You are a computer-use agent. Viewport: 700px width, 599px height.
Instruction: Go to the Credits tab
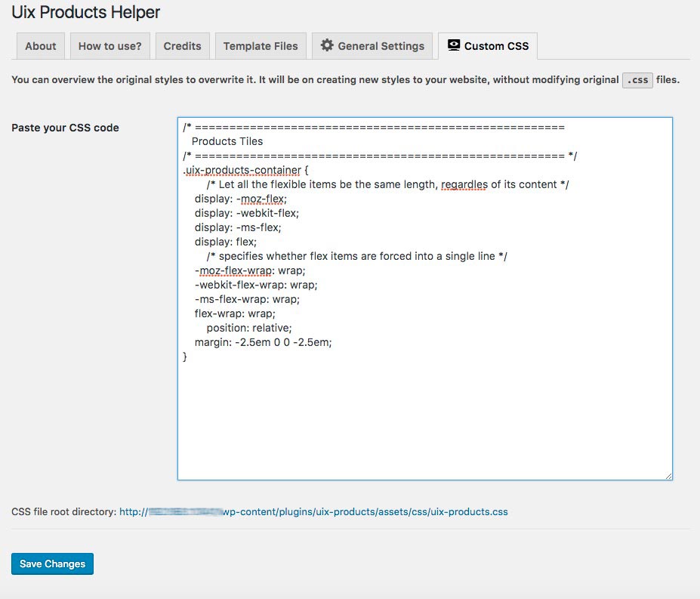tap(183, 46)
